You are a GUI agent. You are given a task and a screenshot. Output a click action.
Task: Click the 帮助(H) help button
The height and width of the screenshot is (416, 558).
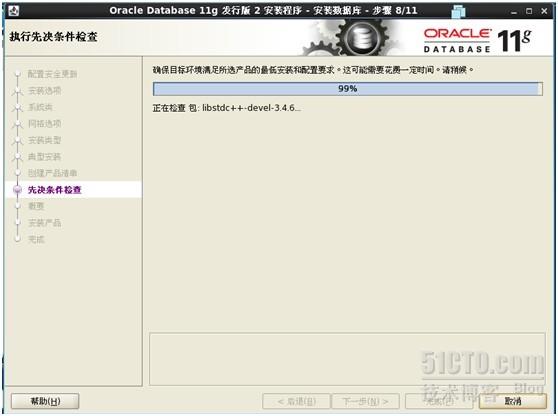45,401
